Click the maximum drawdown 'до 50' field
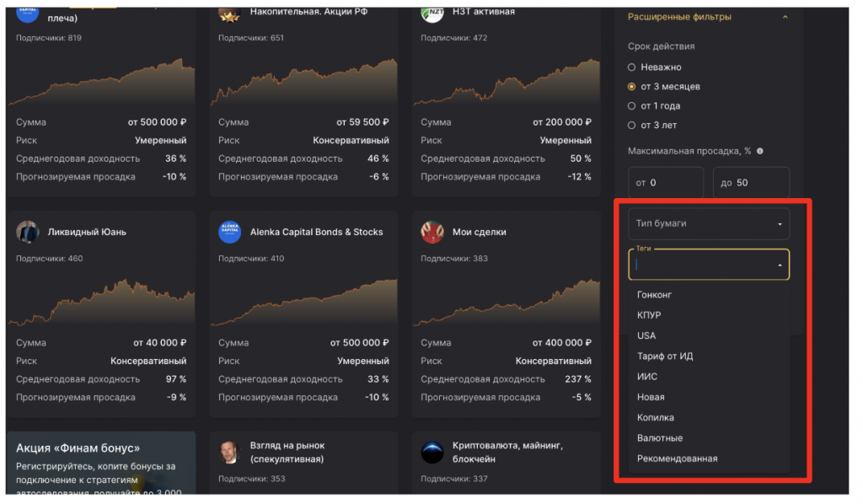The width and height of the screenshot is (863, 504). pos(751,182)
